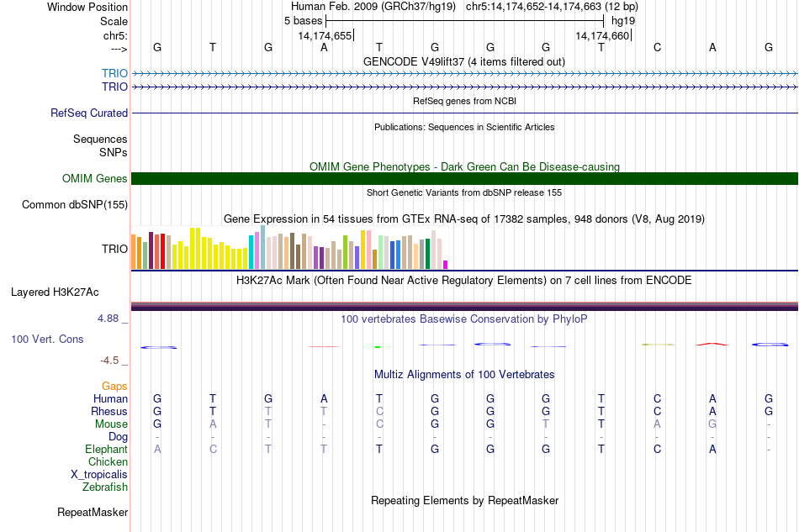Click the dark blue TRIO GENCODE transcript label
This screenshot has width=799, height=532.
tap(114, 87)
